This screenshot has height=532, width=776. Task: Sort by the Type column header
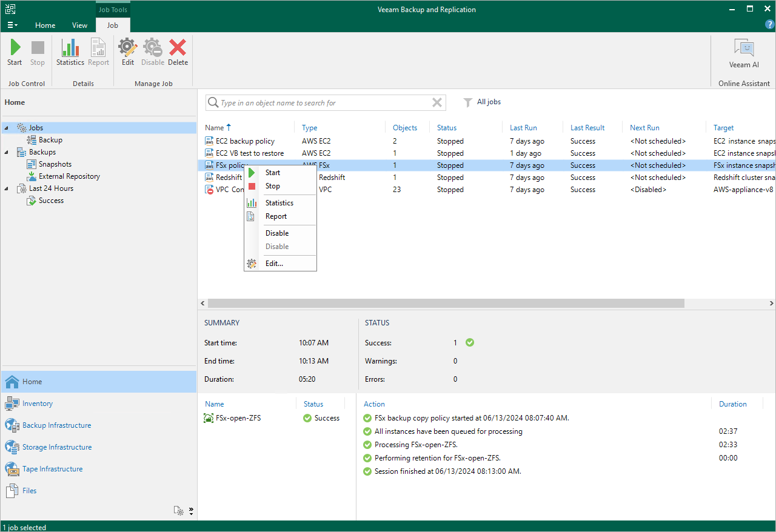pos(309,128)
